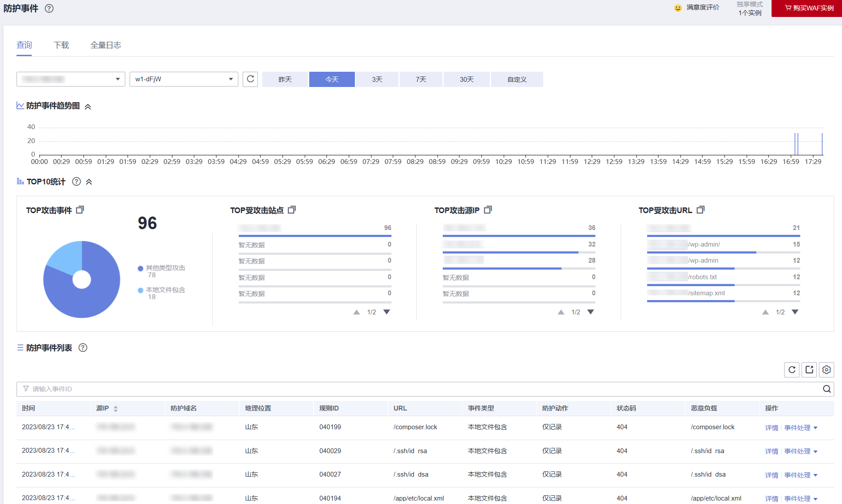Click the /wp-admin/ URL progress bar
842x504 pixels.
point(724,252)
